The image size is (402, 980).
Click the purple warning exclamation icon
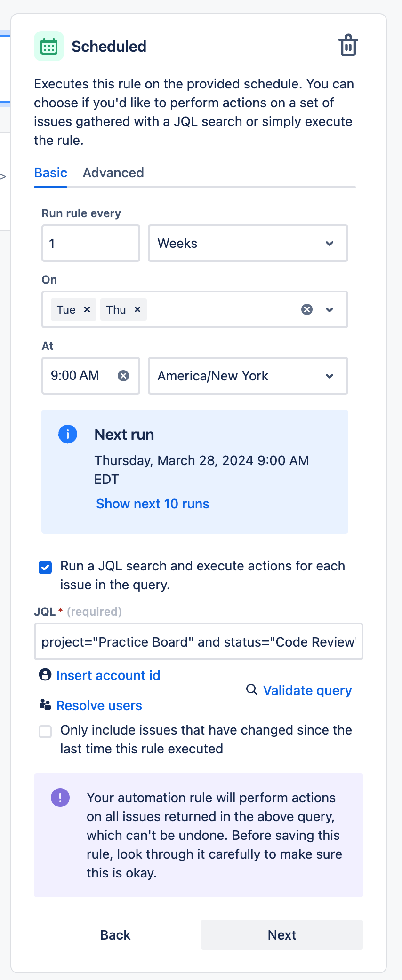(60, 798)
